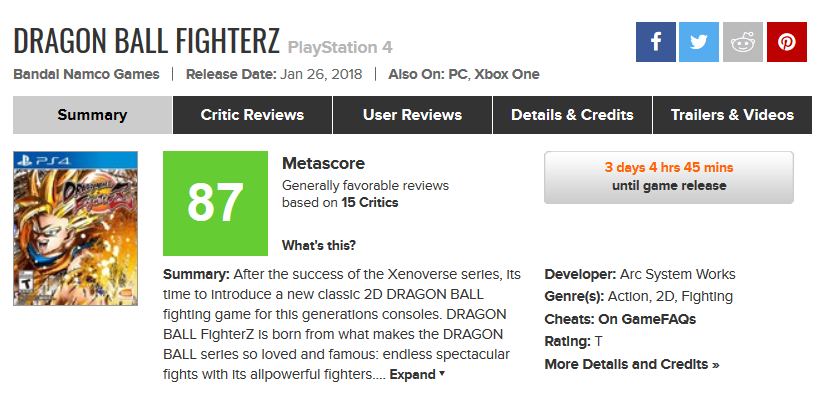823x396 pixels.
Task: Share the page on Facebook
Action: 656,42
